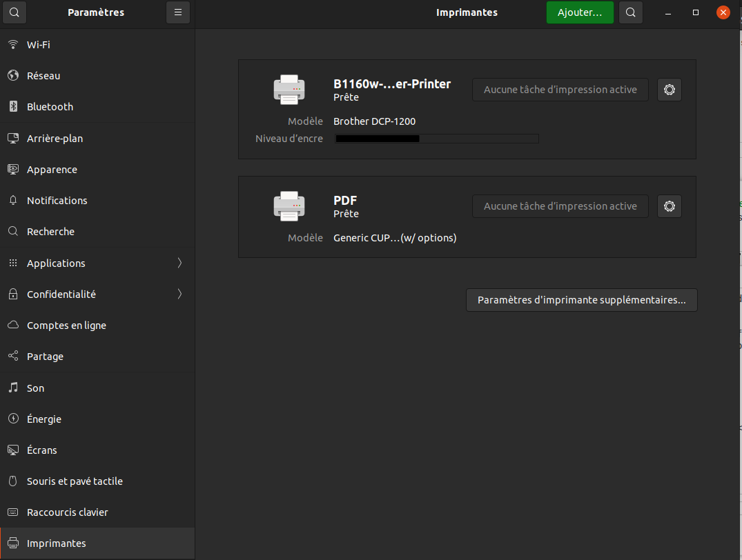Open the Raccourcis clavier panel
Screen dimensions: 742x560
[x=67, y=512]
